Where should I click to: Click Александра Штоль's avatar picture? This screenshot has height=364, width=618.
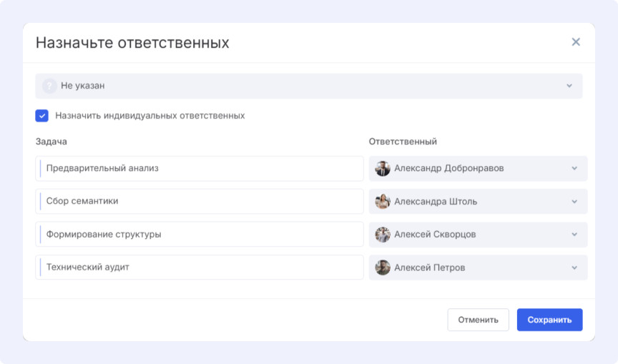pyautogui.click(x=383, y=202)
